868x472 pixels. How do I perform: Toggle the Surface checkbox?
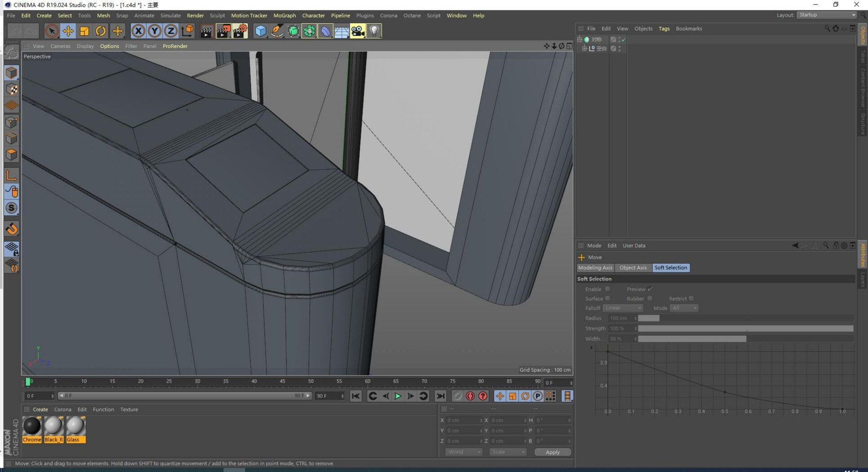coord(608,298)
